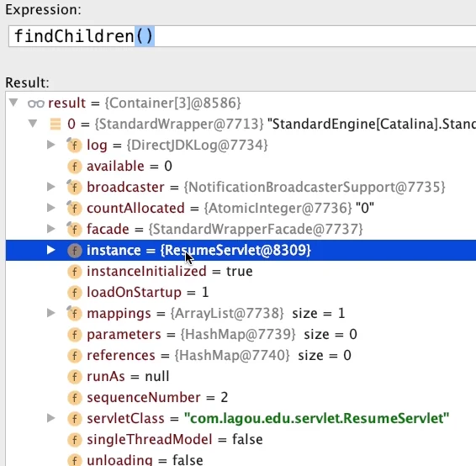Click the field icon next to mappings
The height and width of the screenshot is (466, 476).
click(x=74, y=313)
